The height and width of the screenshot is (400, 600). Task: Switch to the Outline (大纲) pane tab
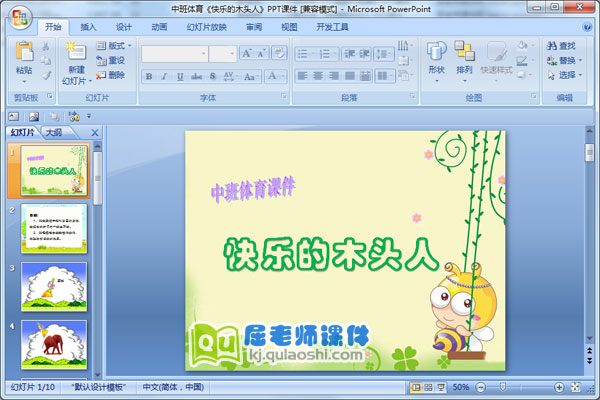(x=54, y=132)
